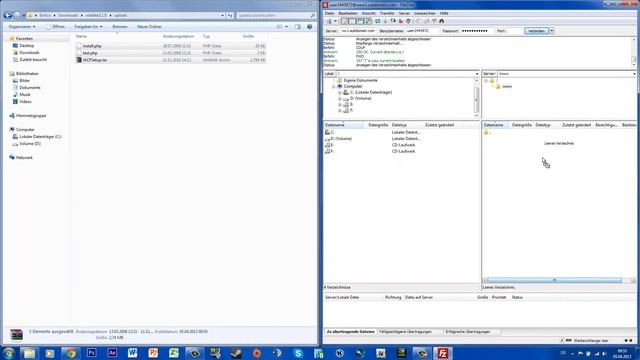Collapse Computer node in FileZilla local tree
The width and height of the screenshot is (640, 360).
point(333,87)
